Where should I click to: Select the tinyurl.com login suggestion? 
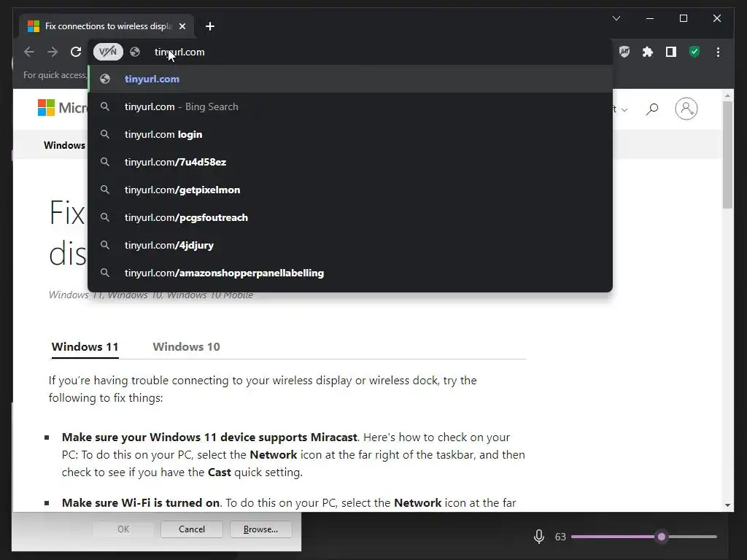[350, 134]
